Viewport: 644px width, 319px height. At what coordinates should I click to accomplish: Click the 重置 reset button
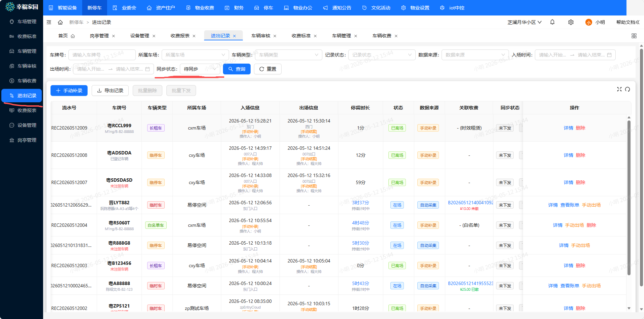(267, 69)
